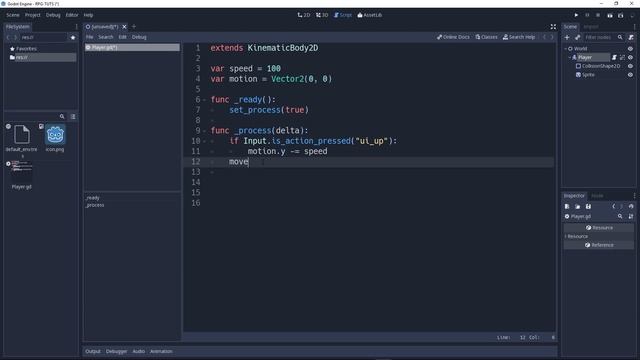Load resource folder icon in Inspector
Screen dimensions: 640x360
tap(578, 207)
